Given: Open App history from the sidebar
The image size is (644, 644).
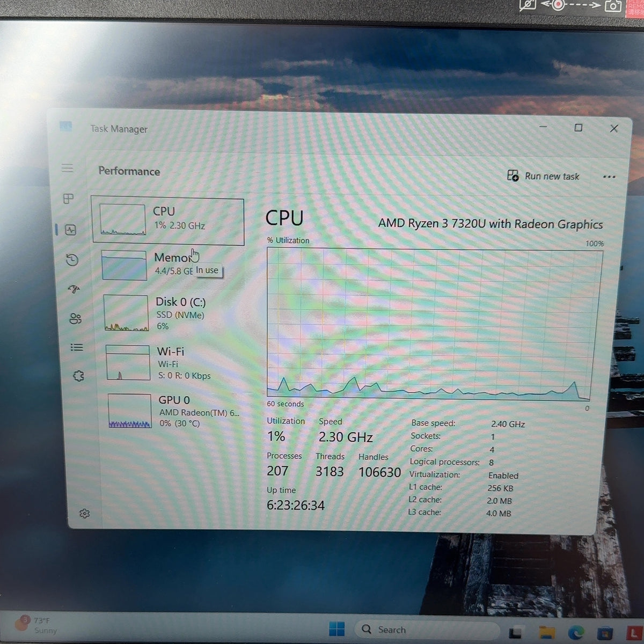Looking at the screenshot, I should 72,260.
